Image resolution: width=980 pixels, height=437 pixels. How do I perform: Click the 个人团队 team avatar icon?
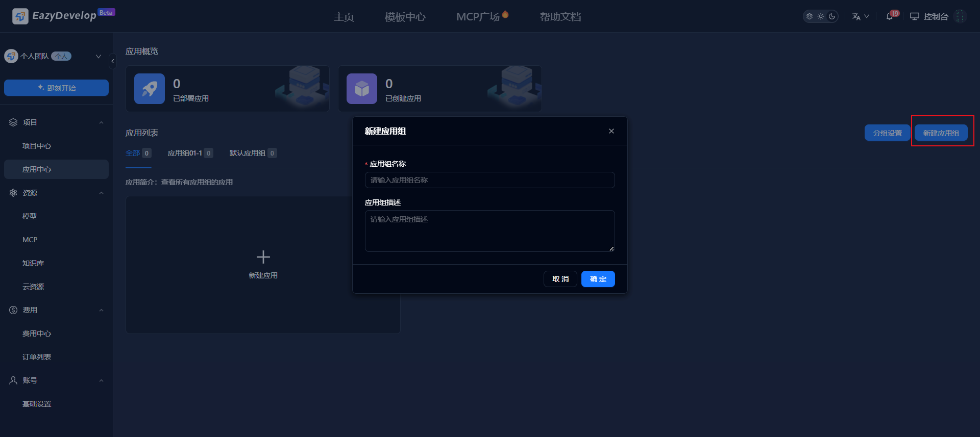click(11, 56)
